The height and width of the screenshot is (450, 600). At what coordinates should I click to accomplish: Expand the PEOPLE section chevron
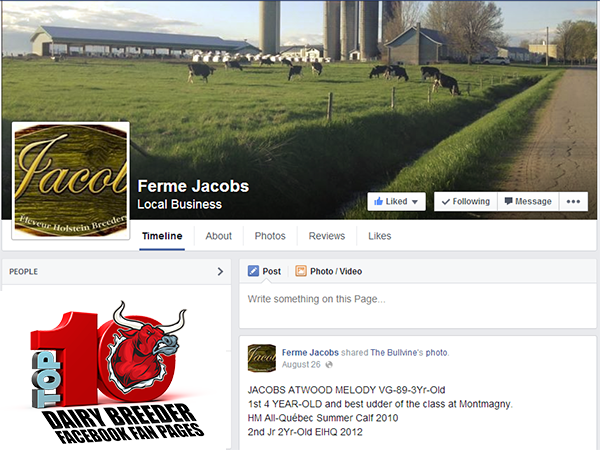(220, 271)
